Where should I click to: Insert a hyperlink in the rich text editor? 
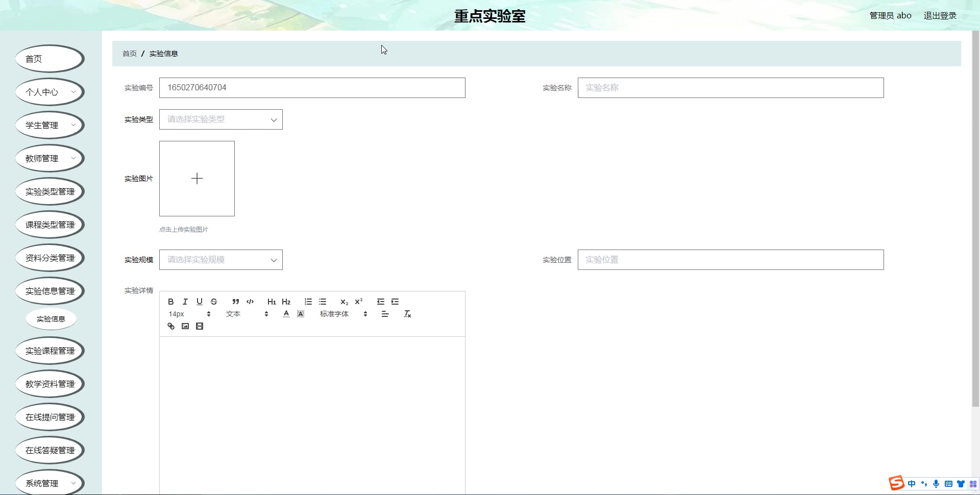170,326
